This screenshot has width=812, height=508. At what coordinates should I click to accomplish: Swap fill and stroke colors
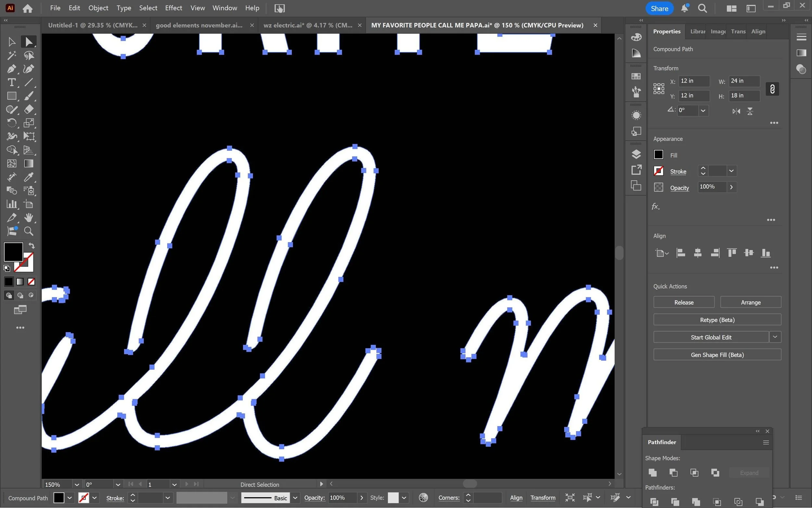click(32, 246)
